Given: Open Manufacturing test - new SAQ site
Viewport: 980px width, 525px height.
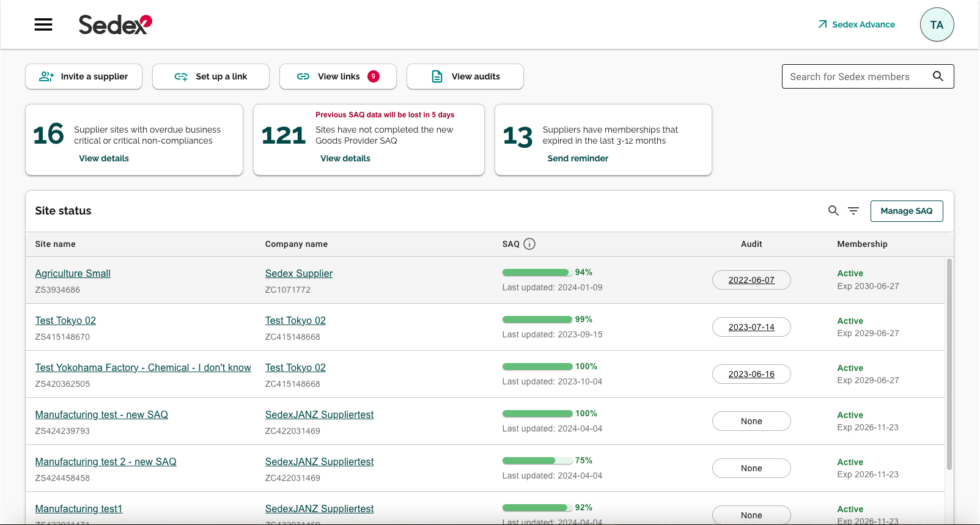Looking at the screenshot, I should pyautogui.click(x=101, y=414).
